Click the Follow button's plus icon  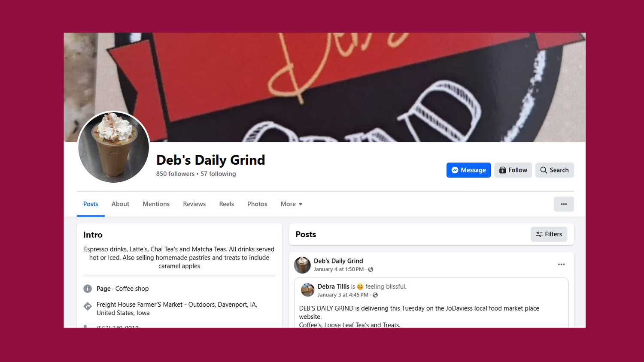[x=502, y=170]
